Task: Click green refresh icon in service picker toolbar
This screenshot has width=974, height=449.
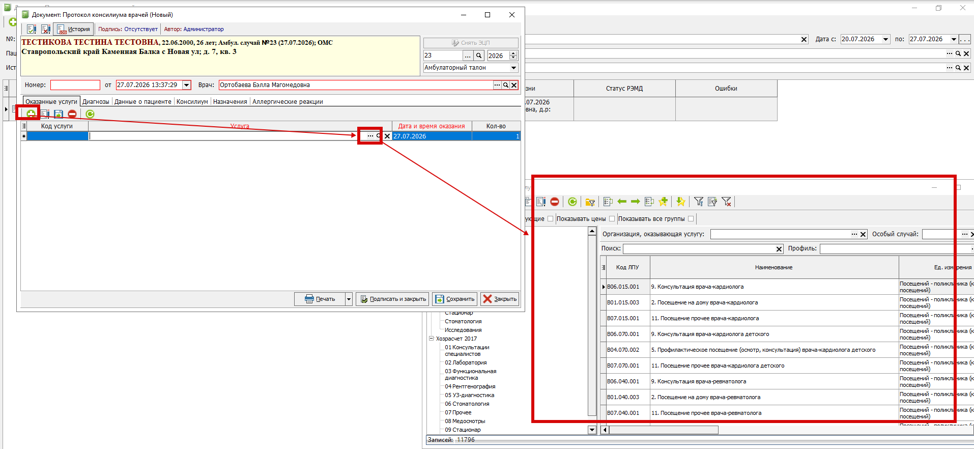Action: tap(571, 201)
